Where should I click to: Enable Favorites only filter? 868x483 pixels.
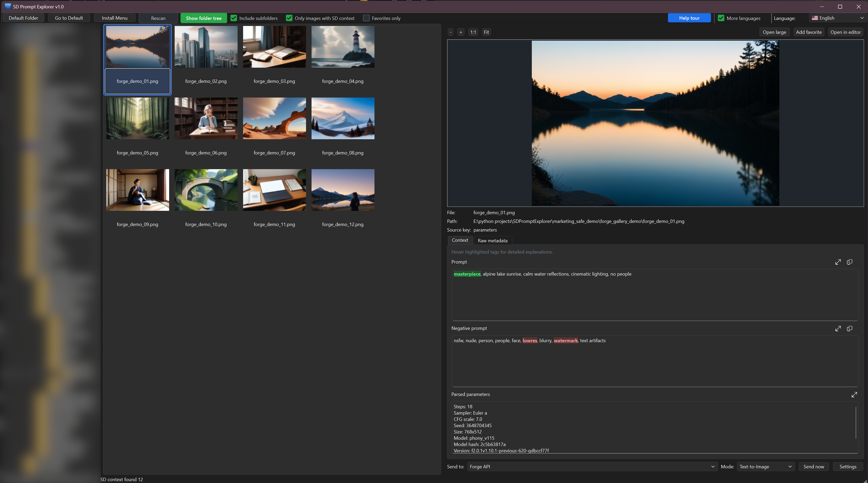point(366,18)
